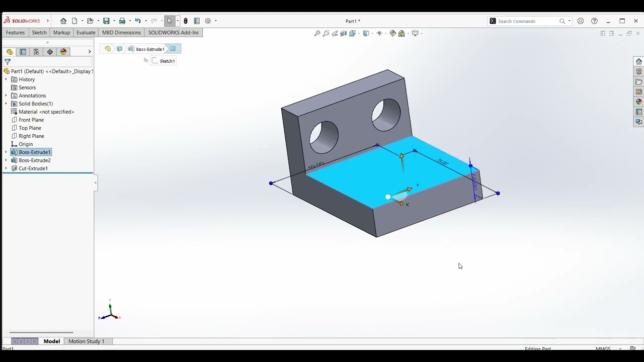Screen dimensions: 644x362
Task: Click the filter funnel icon in the tree
Action: [x=8, y=62]
